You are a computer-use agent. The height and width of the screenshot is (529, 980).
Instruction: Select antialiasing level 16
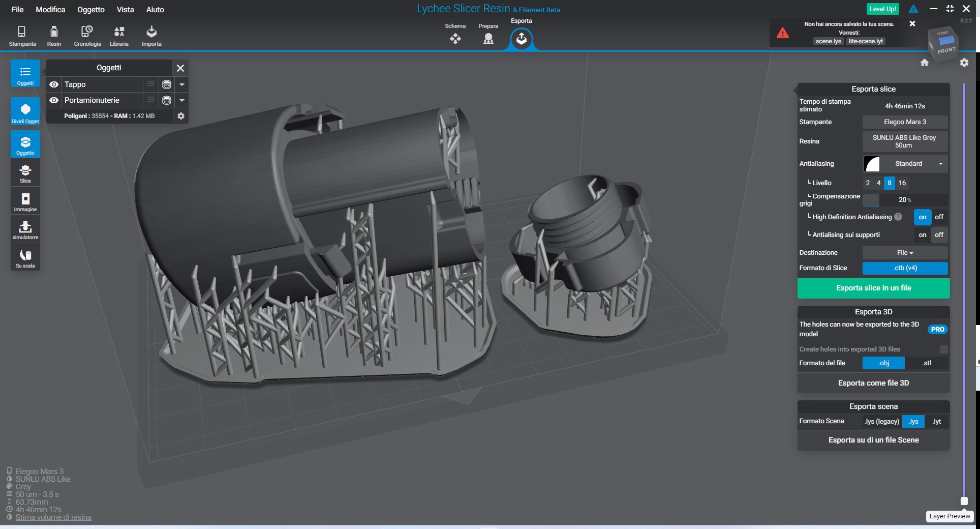coord(902,183)
